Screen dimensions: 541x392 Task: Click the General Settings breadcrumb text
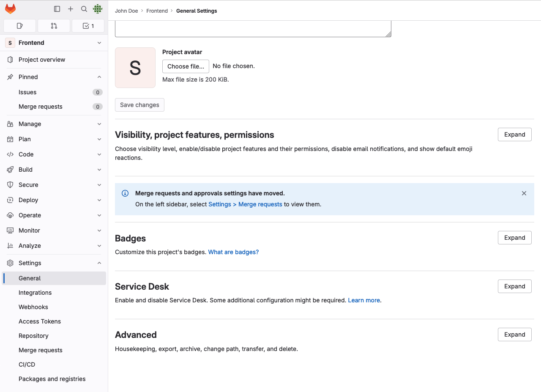click(197, 11)
